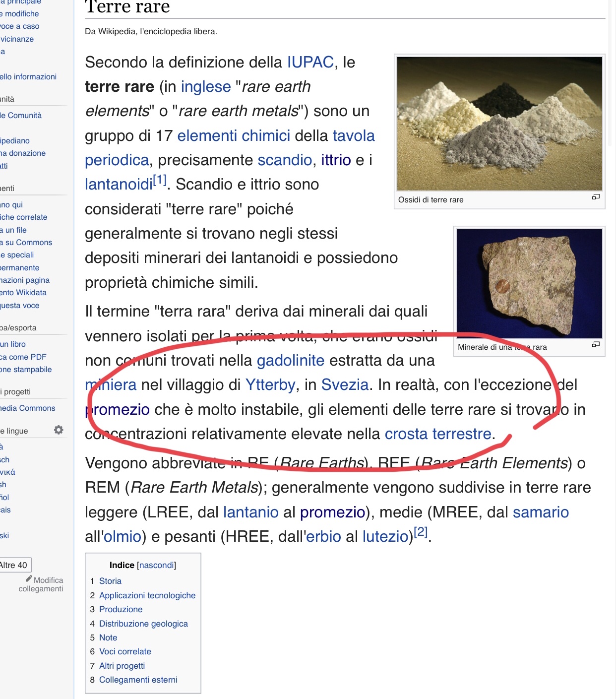Image resolution: width=616 pixels, height=699 pixels.
Task: Jump to Collegamenti esterni section
Action: 138,680
